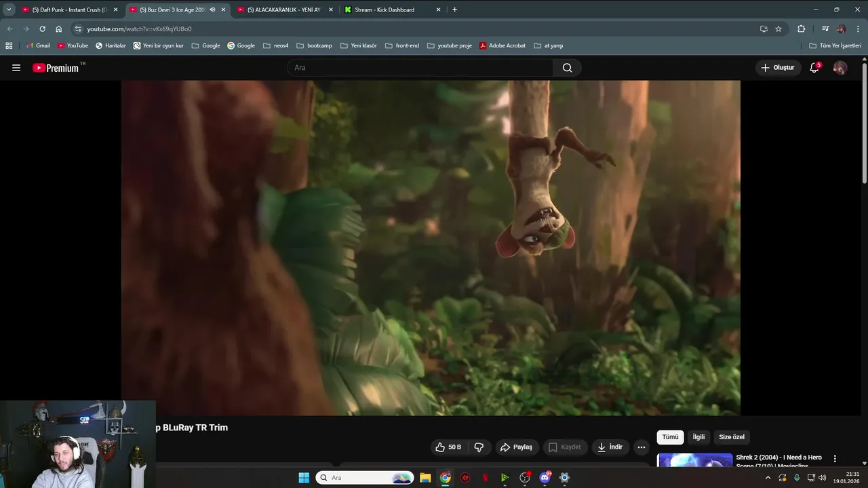Open the Chrome extensions puzzle icon
Viewport: 868px width, 488px height.
pos(801,29)
